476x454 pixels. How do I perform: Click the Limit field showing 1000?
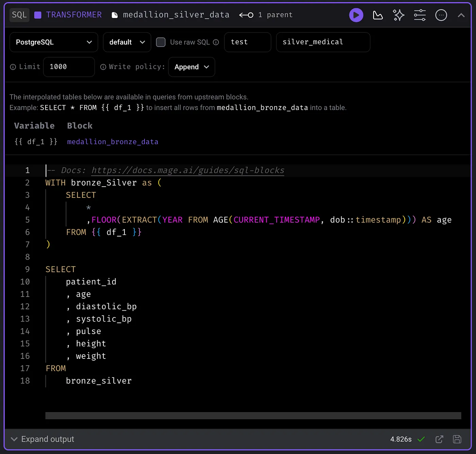click(69, 67)
